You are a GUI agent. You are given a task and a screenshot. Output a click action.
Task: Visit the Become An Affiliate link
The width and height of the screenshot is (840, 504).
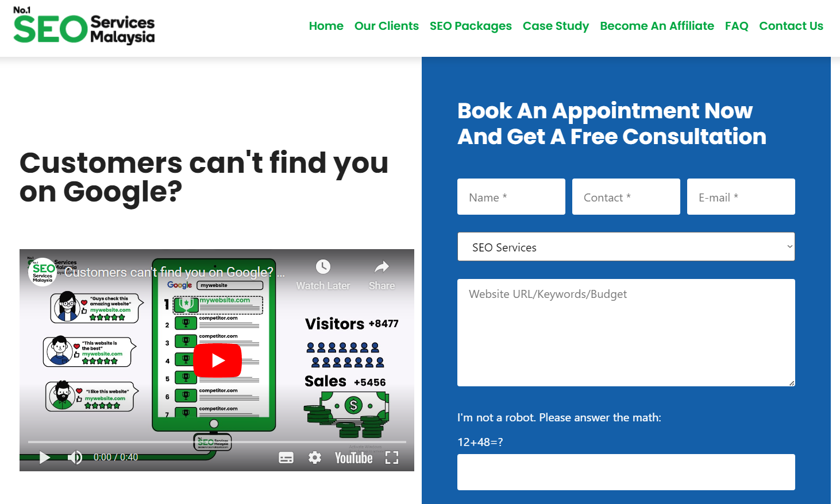(x=657, y=26)
